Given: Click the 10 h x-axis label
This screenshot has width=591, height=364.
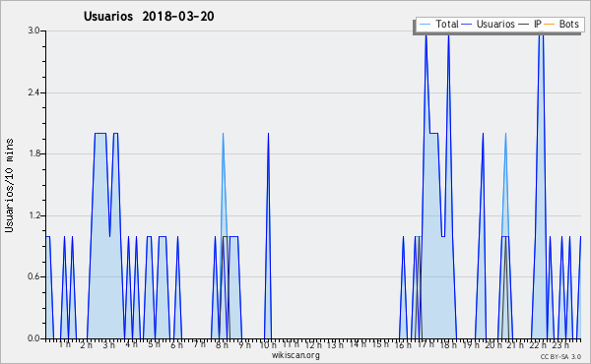Looking at the screenshot, I should pos(268,345).
